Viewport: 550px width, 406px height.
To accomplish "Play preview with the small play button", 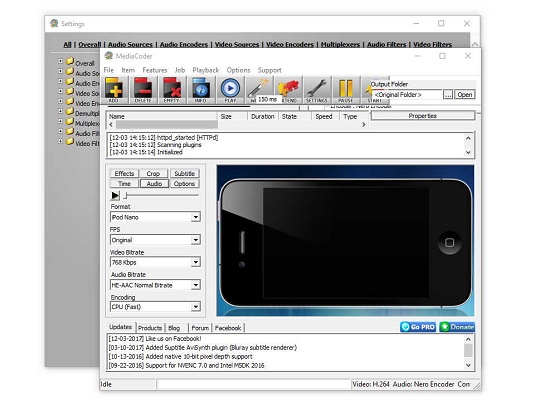I will (x=115, y=195).
